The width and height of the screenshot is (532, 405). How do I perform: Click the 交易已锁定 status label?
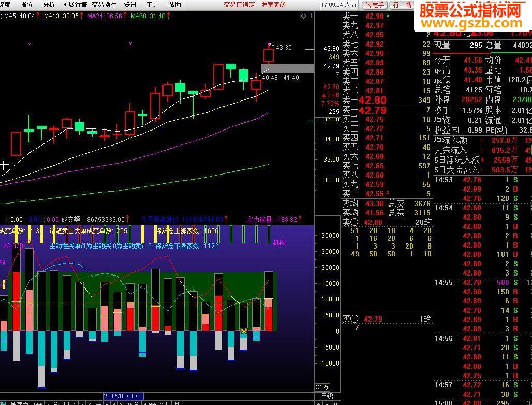[x=239, y=5]
